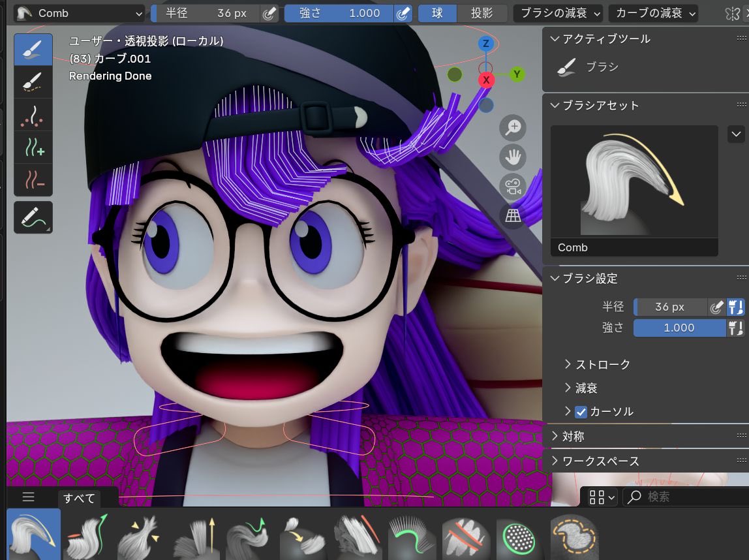Open the Comb brush dropdown in header
The width and height of the screenshot is (749, 560).
pyautogui.click(x=79, y=13)
